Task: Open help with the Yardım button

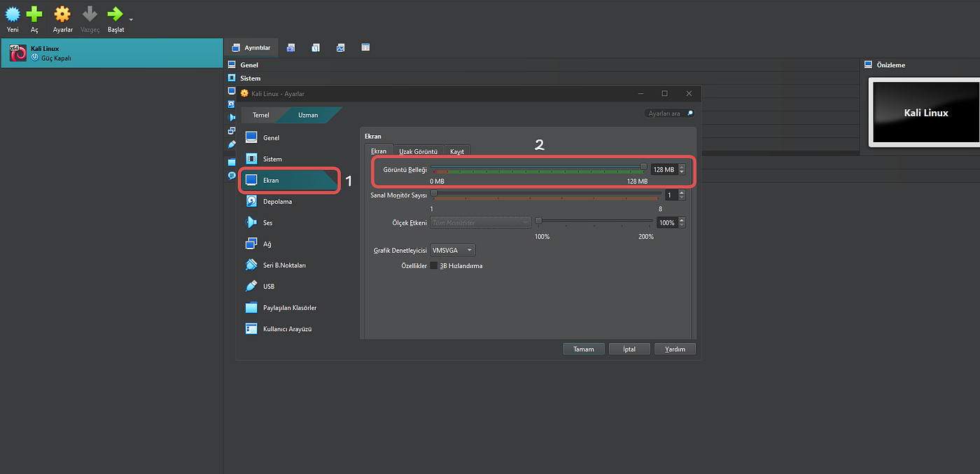Action: click(675, 349)
